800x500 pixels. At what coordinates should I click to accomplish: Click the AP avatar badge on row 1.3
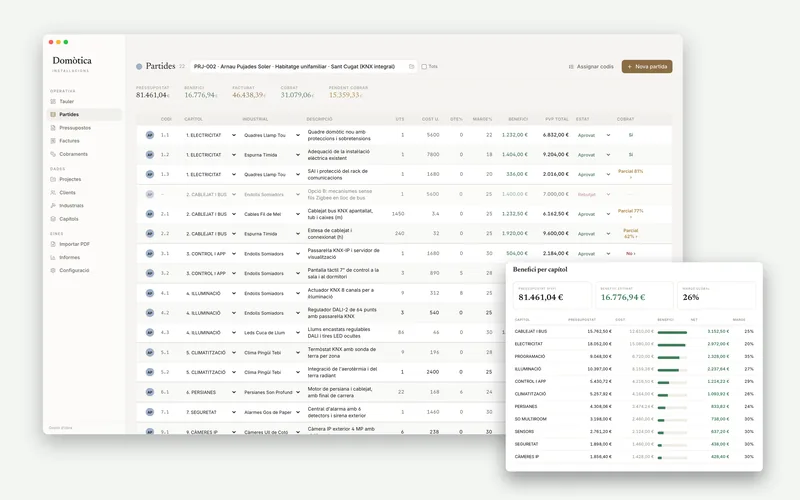149,174
